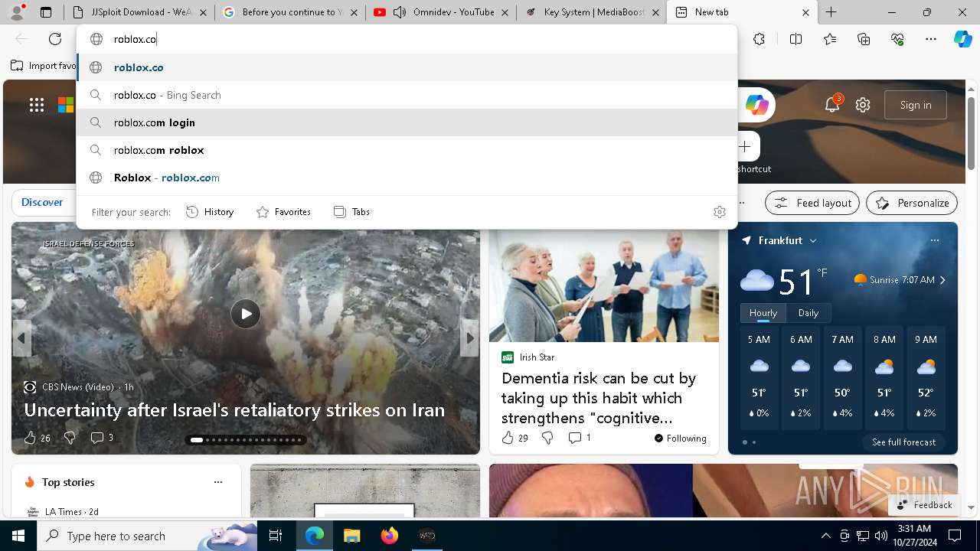The height and width of the screenshot is (551, 980).
Task: Click the address bar text field
Action: coord(407,39)
